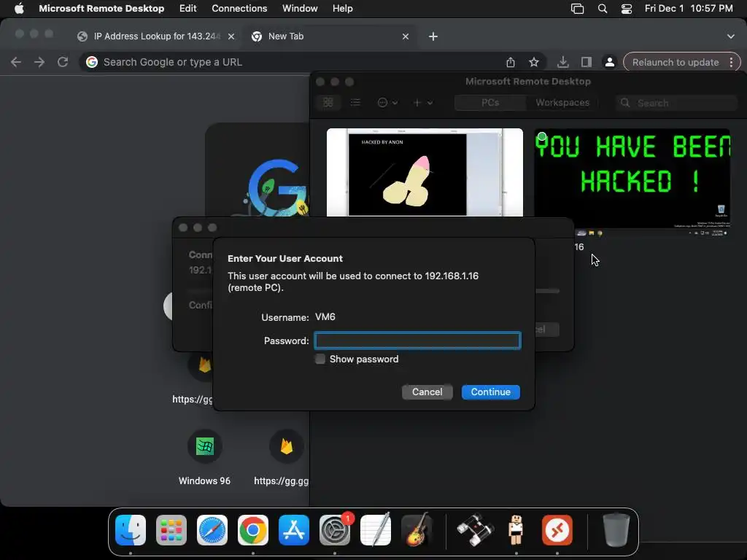
Task: Switch Remote Desktop to grid view
Action: 328,102
